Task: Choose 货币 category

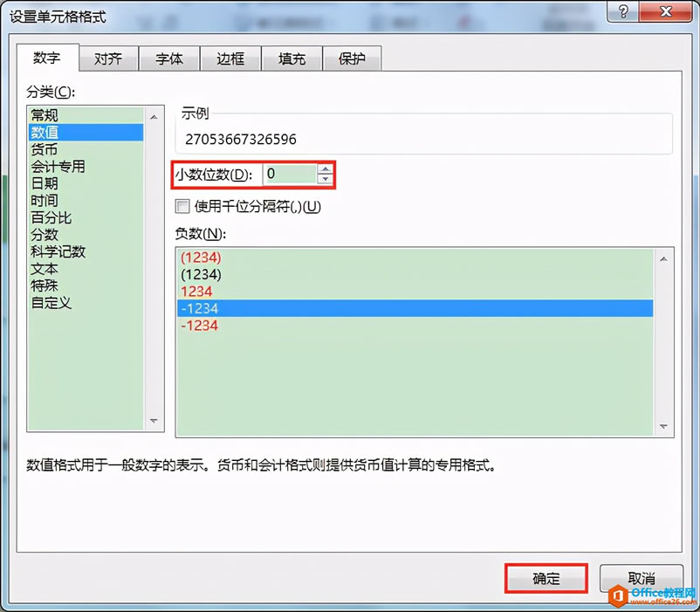Action: [86, 149]
